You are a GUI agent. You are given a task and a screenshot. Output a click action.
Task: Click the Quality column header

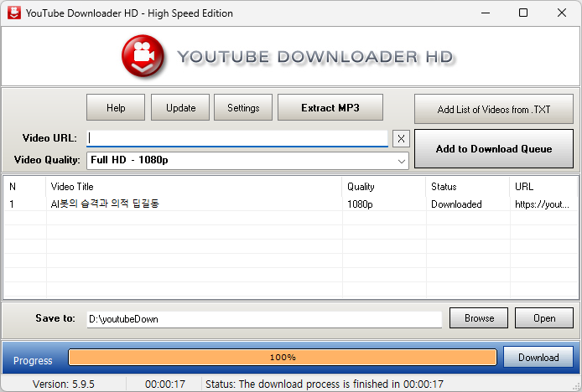point(384,187)
